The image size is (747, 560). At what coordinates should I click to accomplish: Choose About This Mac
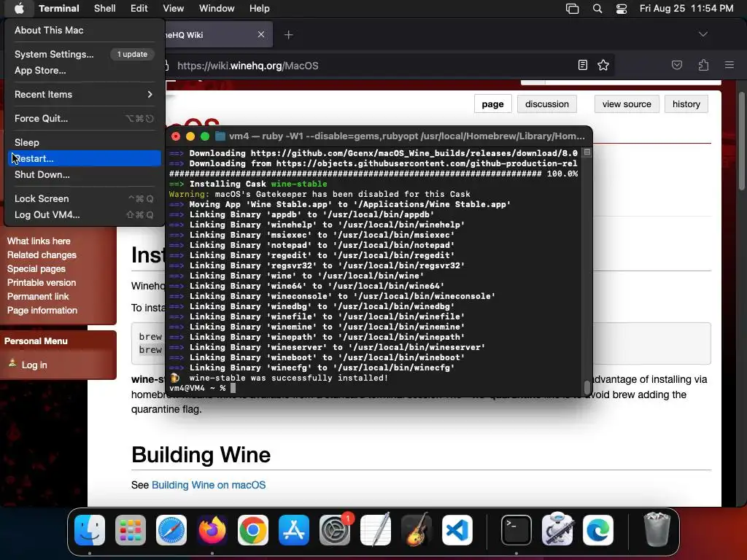(85, 30)
